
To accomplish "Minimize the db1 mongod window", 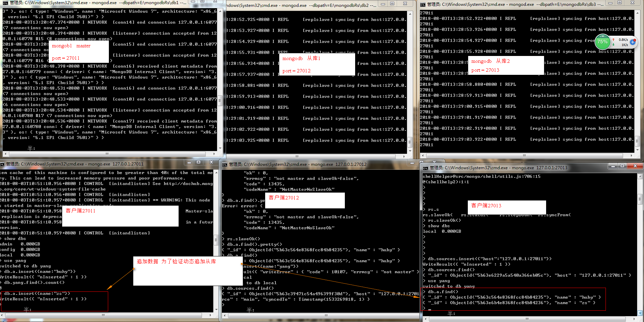I will (193, 2).
